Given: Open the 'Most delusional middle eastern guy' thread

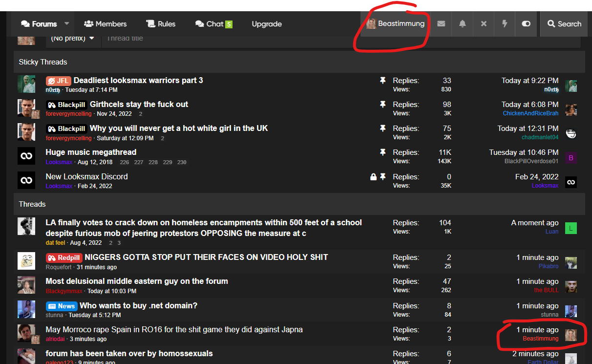Looking at the screenshot, I should 137,281.
